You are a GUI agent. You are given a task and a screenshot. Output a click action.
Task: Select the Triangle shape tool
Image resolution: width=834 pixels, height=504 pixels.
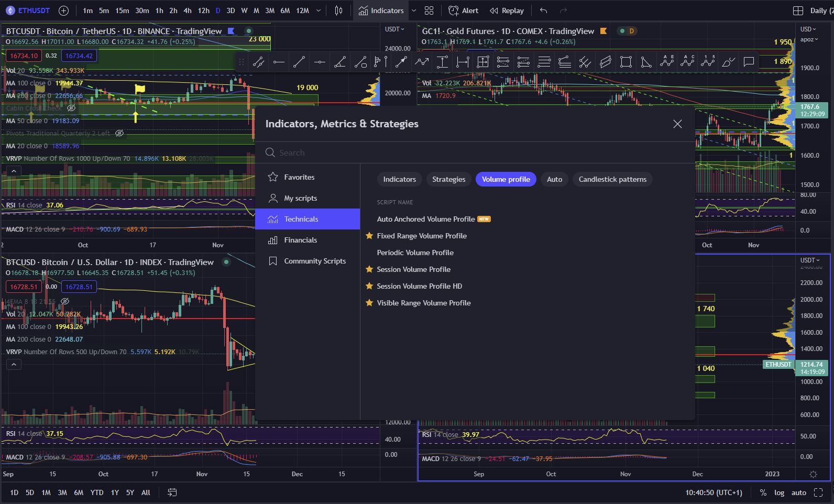click(x=646, y=62)
